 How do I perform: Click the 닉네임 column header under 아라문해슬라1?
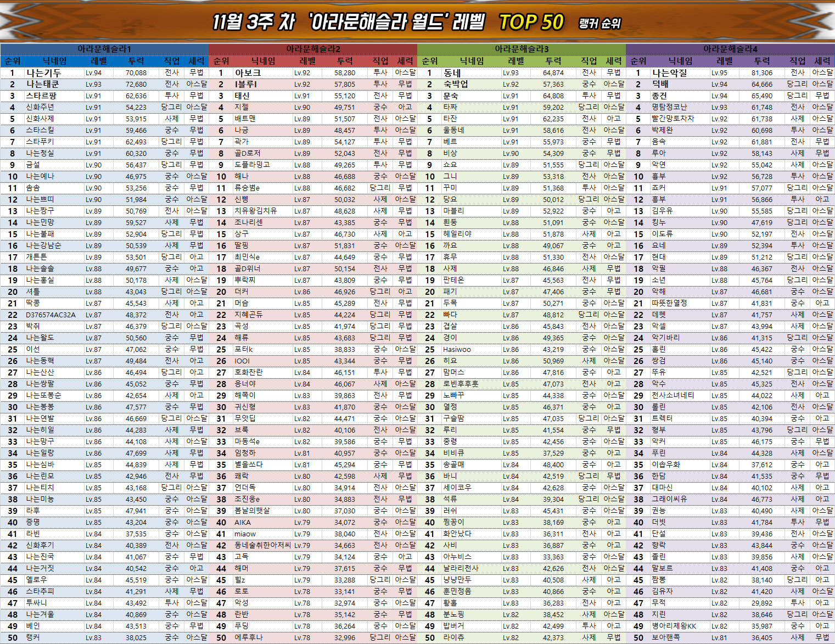click(55, 61)
